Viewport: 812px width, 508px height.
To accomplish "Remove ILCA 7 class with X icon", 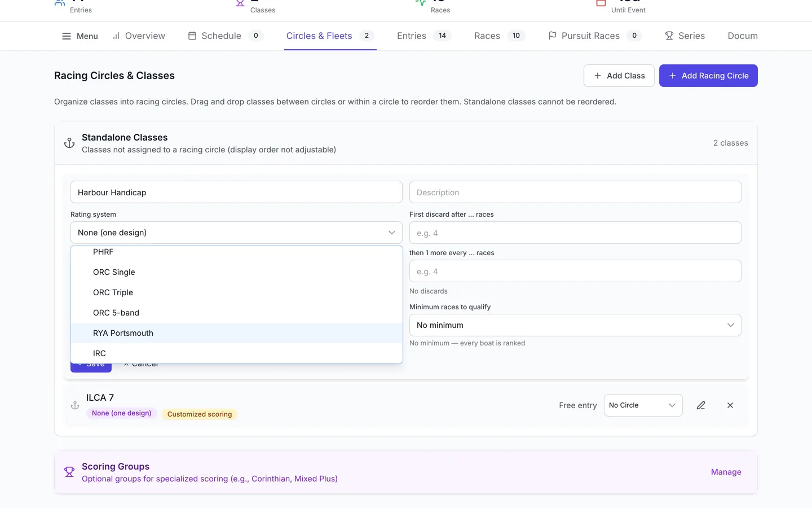I will point(730,405).
